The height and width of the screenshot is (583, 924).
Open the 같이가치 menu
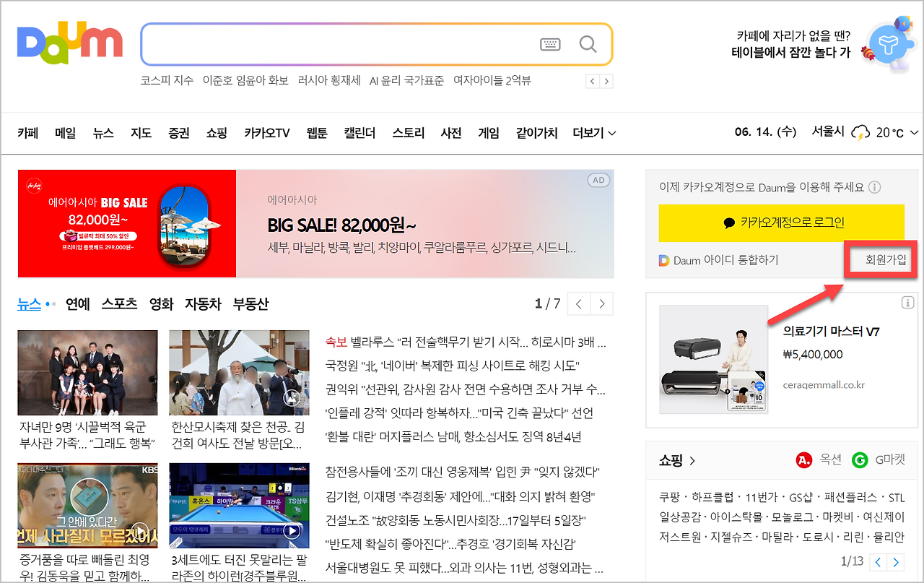click(536, 133)
